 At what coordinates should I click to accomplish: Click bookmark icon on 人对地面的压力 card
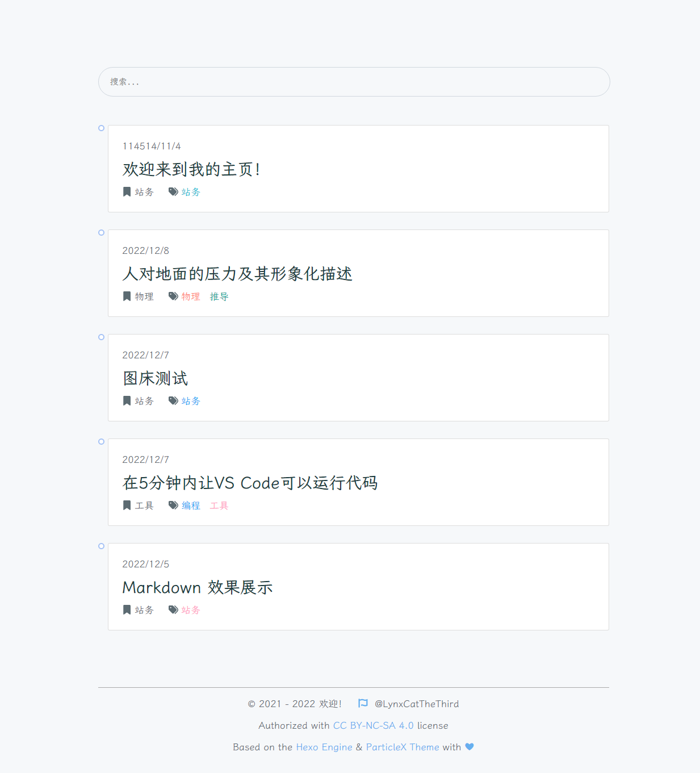(x=127, y=296)
